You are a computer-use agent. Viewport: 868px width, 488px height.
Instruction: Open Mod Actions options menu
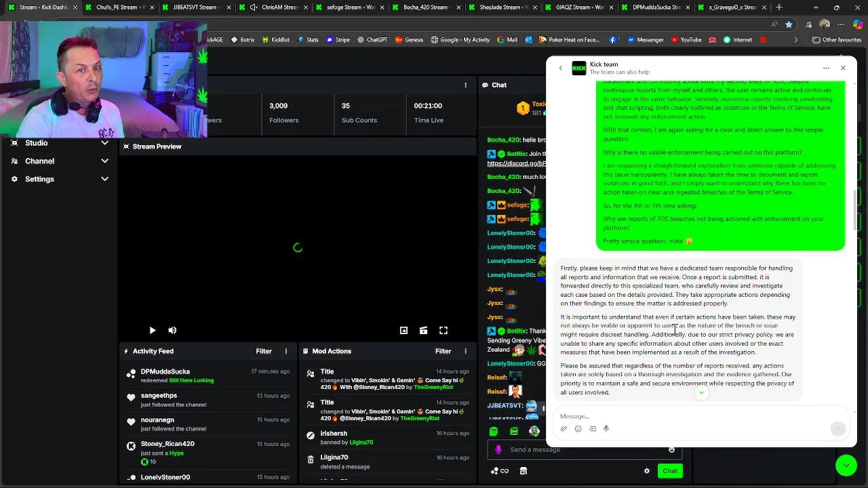click(x=465, y=351)
